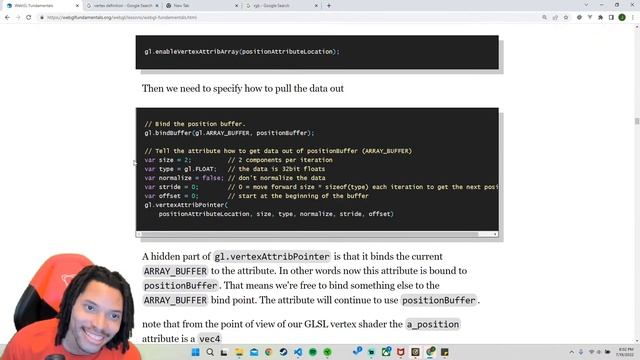Bookmark this page with the star icon
640x360 pixels.
(566, 18)
